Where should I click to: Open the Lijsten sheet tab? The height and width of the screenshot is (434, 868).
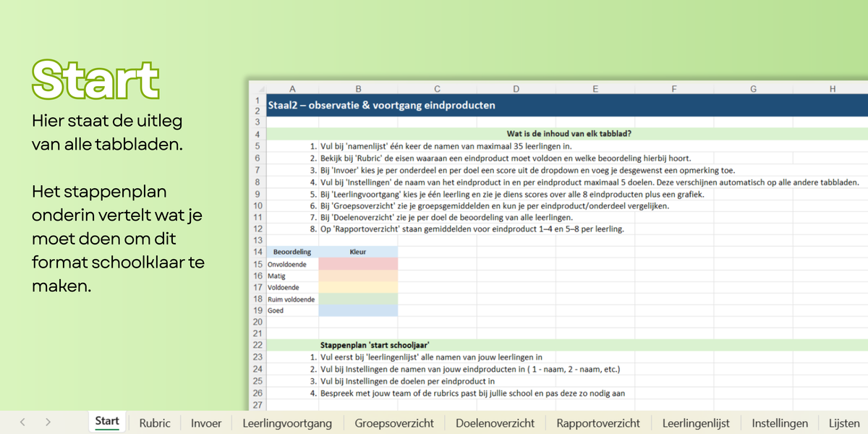point(843,423)
